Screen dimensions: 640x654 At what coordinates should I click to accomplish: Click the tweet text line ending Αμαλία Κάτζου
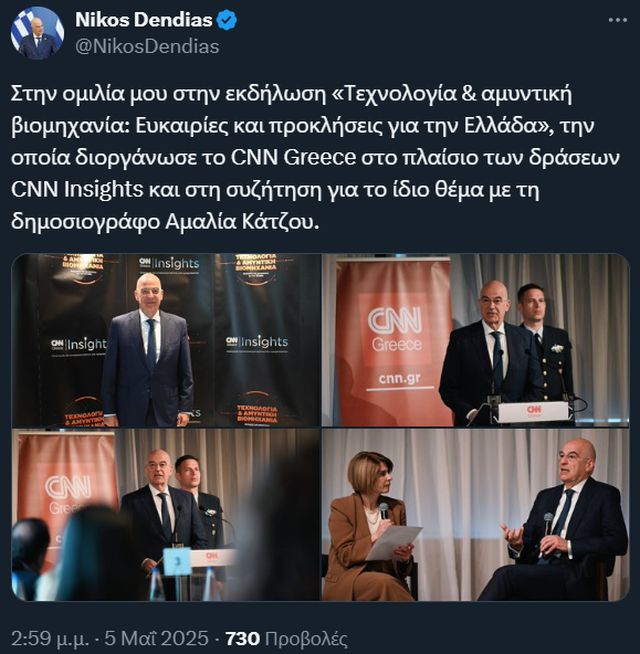165,221
